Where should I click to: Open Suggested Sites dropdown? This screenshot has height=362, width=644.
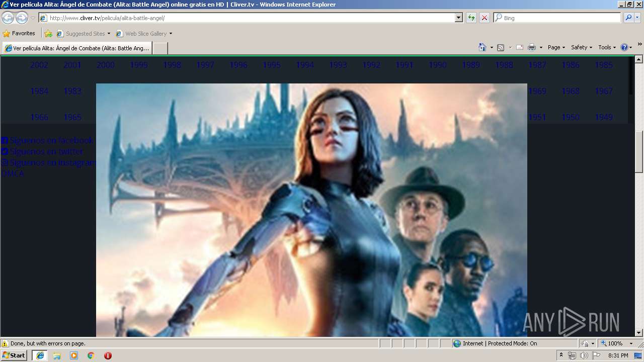(x=83, y=34)
